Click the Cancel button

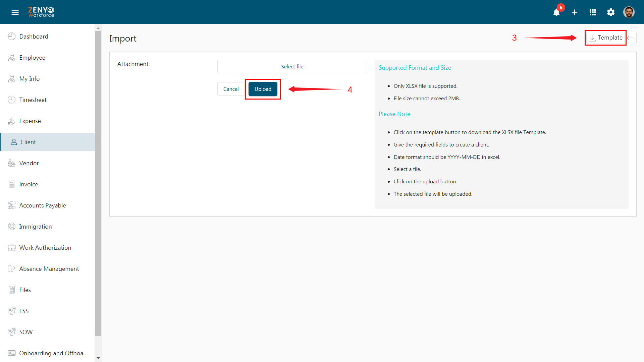[231, 89]
